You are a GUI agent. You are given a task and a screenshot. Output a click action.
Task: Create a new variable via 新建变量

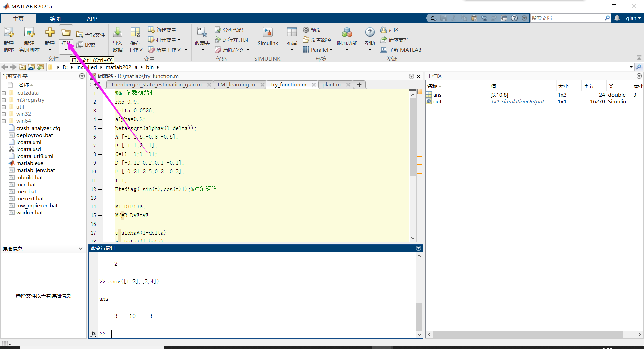pyautogui.click(x=162, y=30)
